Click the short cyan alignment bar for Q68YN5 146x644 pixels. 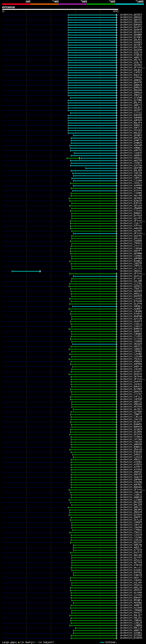pyautogui.click(x=101, y=168)
